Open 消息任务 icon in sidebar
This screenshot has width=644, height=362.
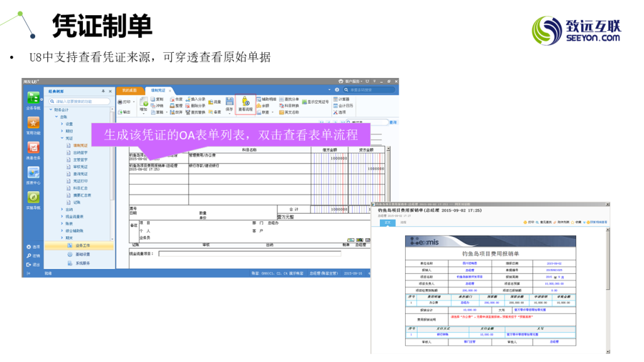coord(33,150)
